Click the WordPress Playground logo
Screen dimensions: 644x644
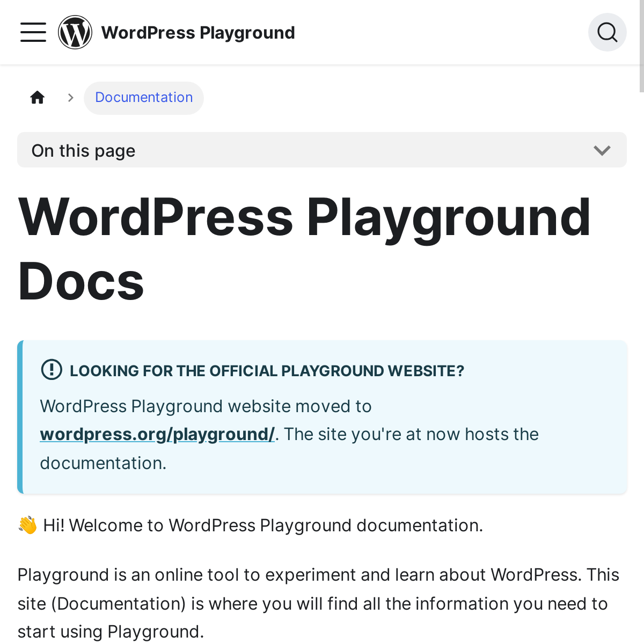pyautogui.click(x=75, y=32)
